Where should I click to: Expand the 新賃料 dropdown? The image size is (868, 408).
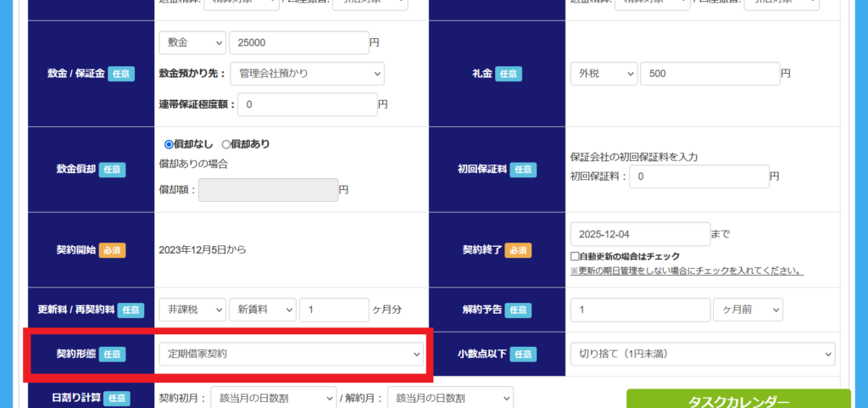pos(262,310)
